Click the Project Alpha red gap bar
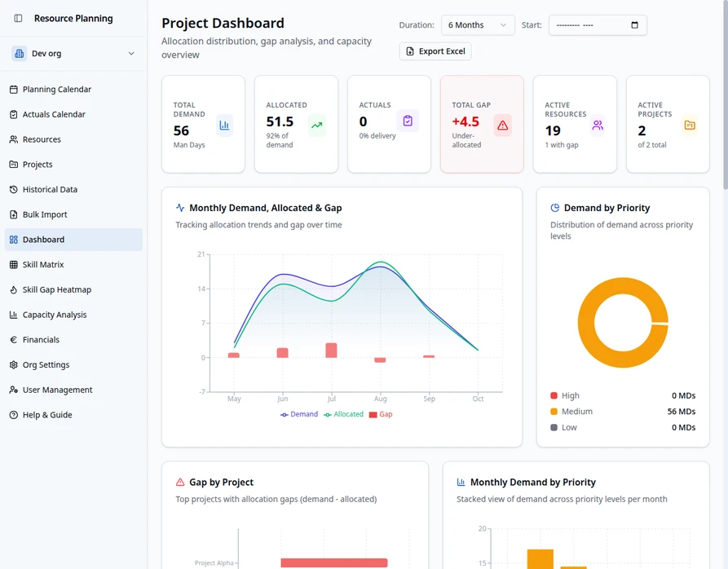This screenshot has height=569, width=728. (334, 562)
